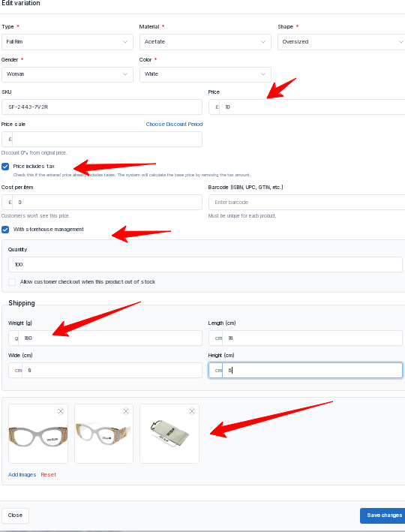Open the Shape dropdown showing Oversized

click(x=341, y=42)
